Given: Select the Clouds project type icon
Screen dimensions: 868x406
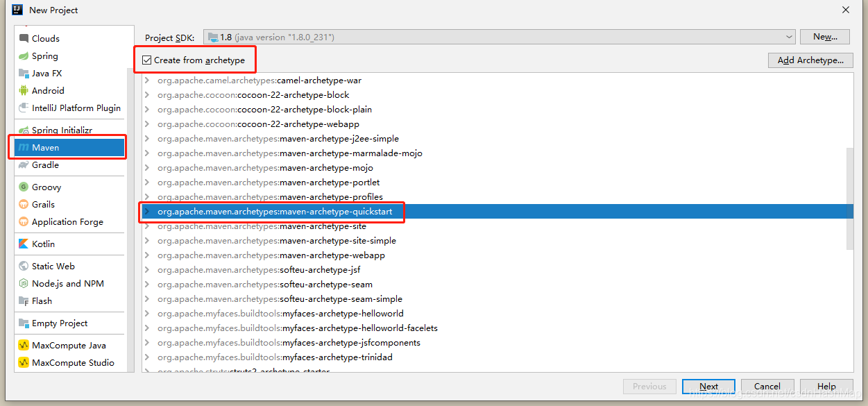Looking at the screenshot, I should (24, 39).
